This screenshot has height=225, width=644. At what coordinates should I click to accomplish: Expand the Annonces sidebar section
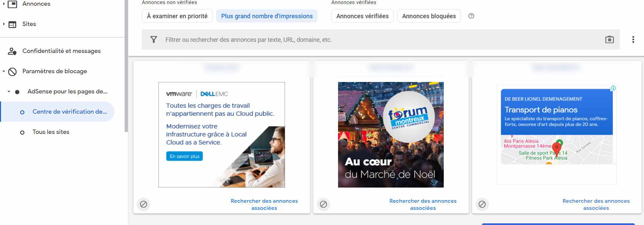point(4,4)
